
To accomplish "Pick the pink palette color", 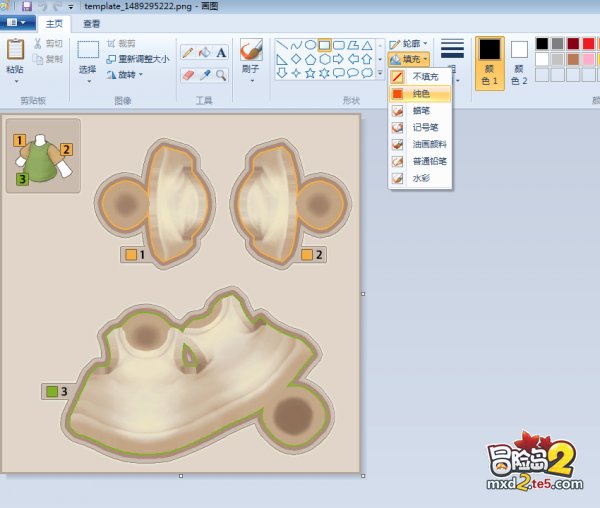I will point(589,59).
